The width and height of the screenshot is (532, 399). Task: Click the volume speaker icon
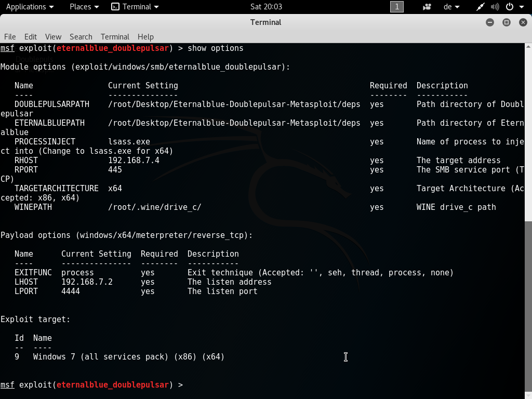(495, 7)
